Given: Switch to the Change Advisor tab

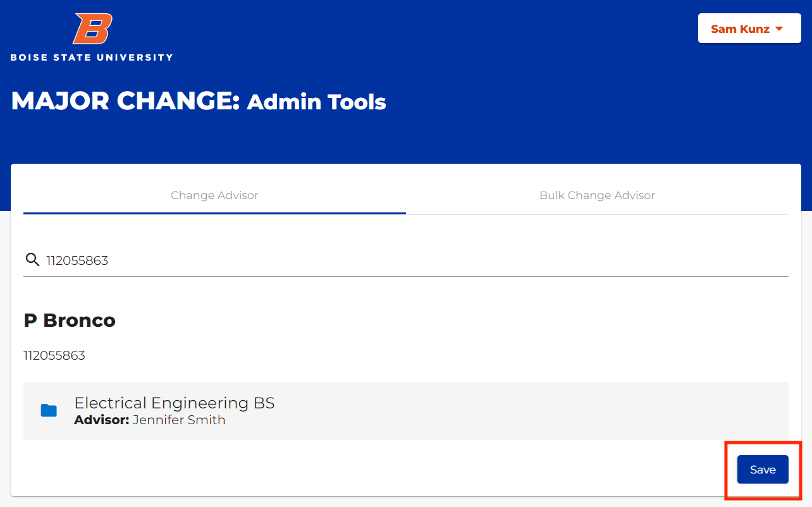Looking at the screenshot, I should [x=214, y=195].
